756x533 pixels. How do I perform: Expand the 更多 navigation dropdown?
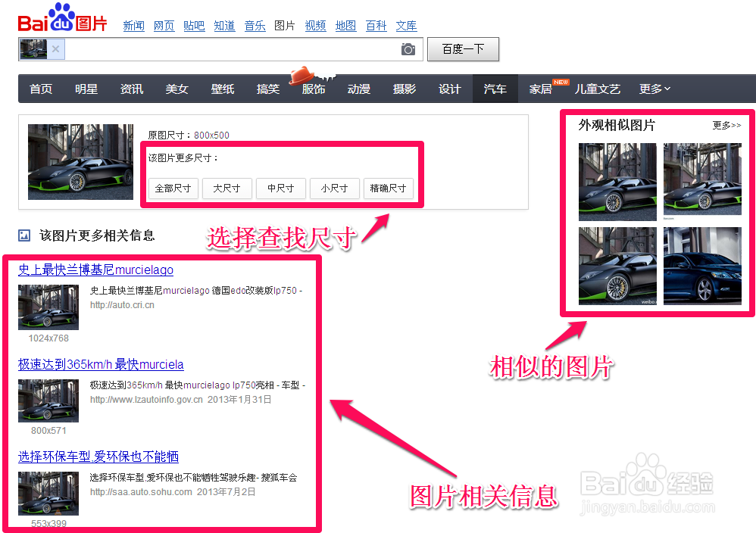point(654,89)
